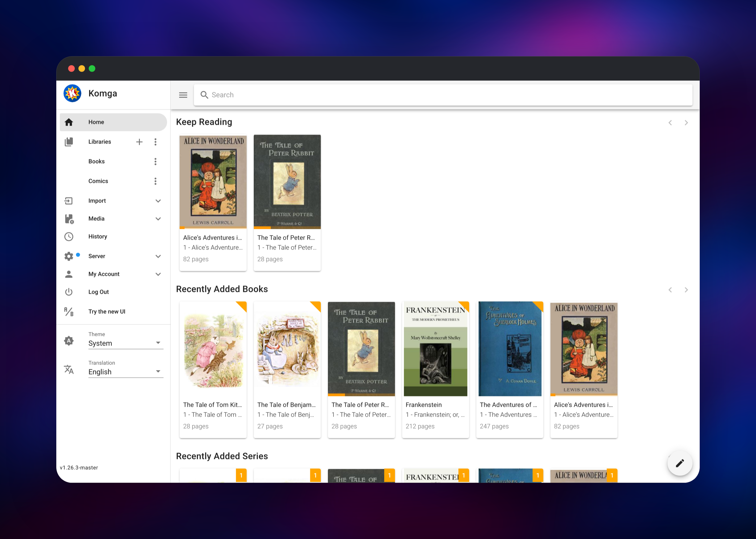756x539 pixels.
Task: Open Alice in Wonderland cover in Recently Added Books
Action: [x=584, y=349]
